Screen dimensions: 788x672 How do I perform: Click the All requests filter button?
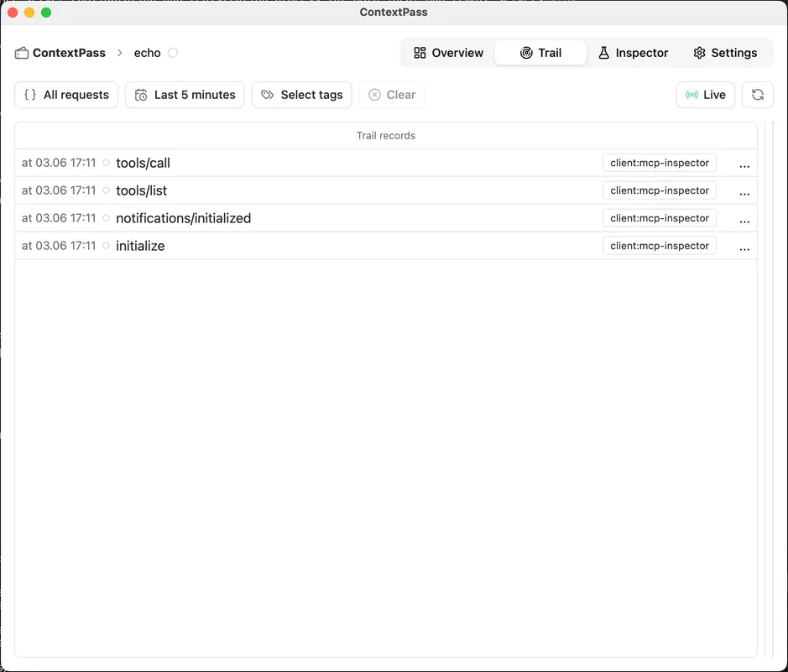(x=65, y=95)
